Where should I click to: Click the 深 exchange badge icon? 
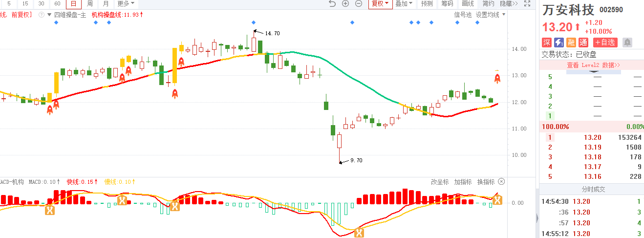(x=547, y=43)
